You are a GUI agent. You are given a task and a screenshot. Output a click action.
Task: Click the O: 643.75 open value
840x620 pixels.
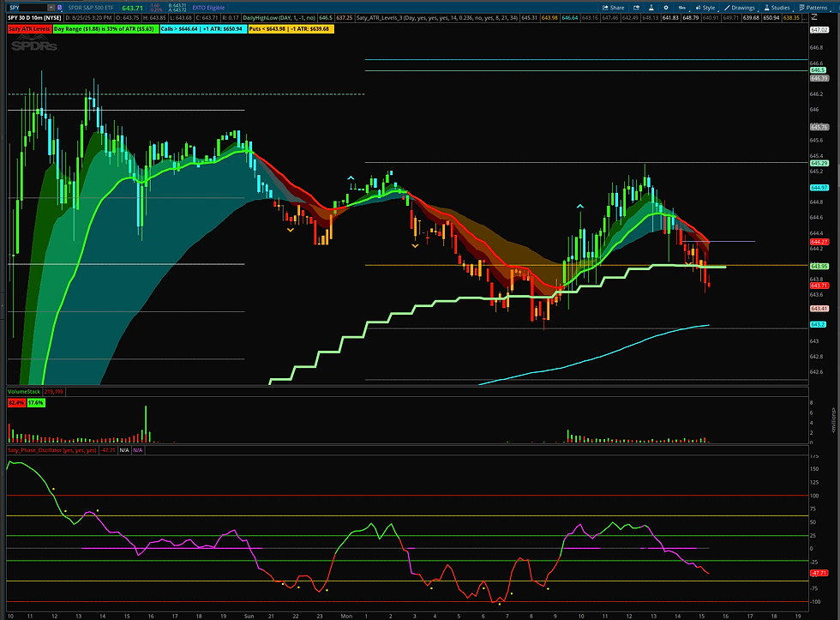(128, 18)
